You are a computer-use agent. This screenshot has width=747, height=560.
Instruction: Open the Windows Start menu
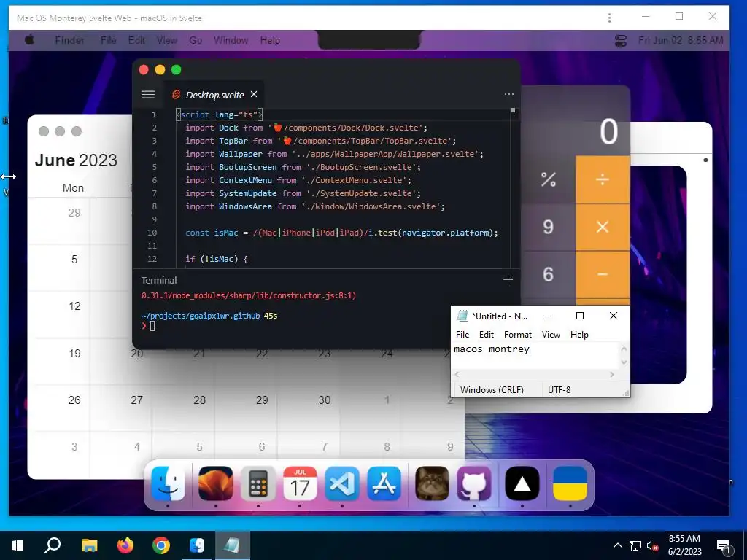[x=18, y=545]
